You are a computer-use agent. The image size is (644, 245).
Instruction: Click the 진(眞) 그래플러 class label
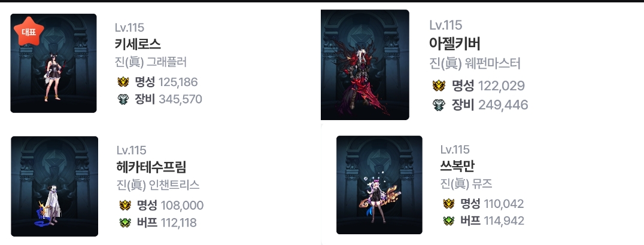pyautogui.click(x=151, y=62)
